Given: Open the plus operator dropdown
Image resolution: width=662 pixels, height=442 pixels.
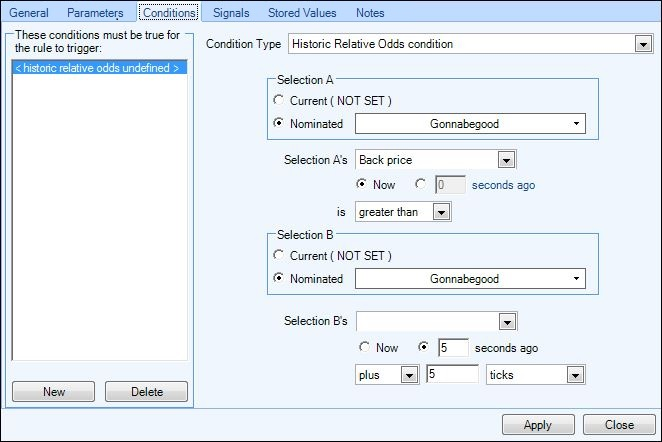Looking at the screenshot, I should coord(387,375).
